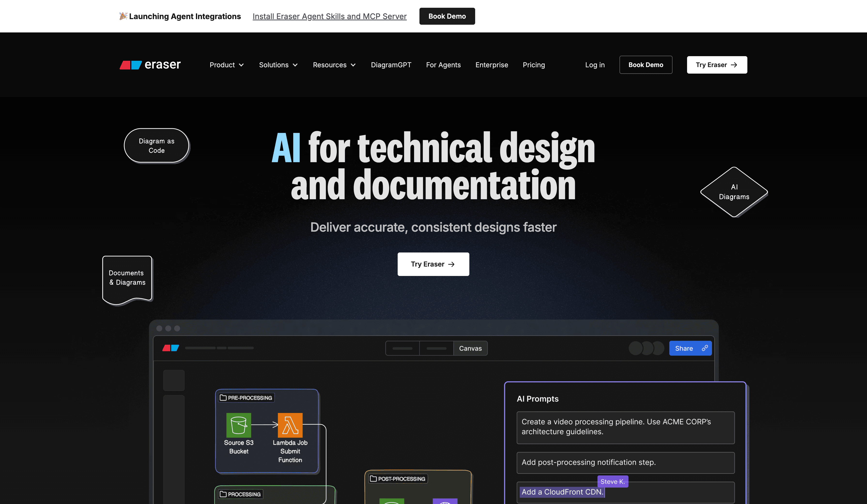Click the Install Eraser Agent Skills link
Screen dimensions: 867x504
(329, 16)
